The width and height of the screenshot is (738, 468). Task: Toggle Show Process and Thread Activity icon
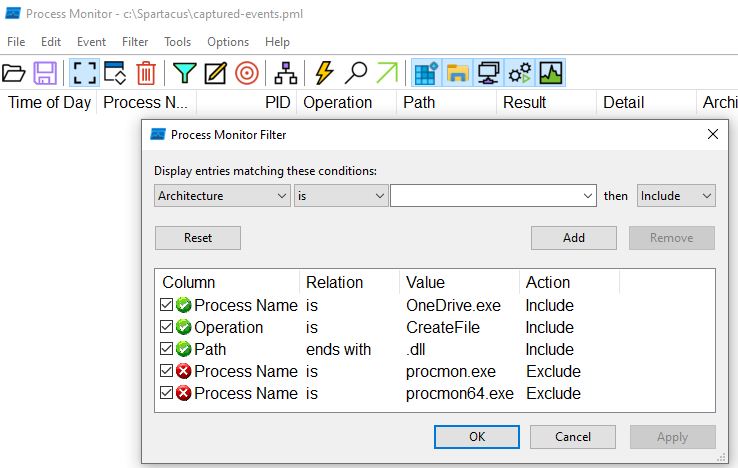(x=520, y=73)
